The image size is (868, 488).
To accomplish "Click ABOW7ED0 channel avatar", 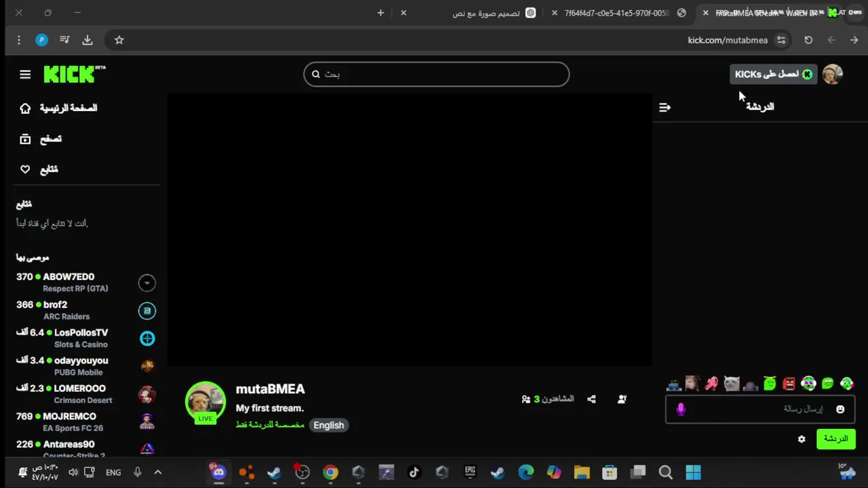I will point(147,283).
